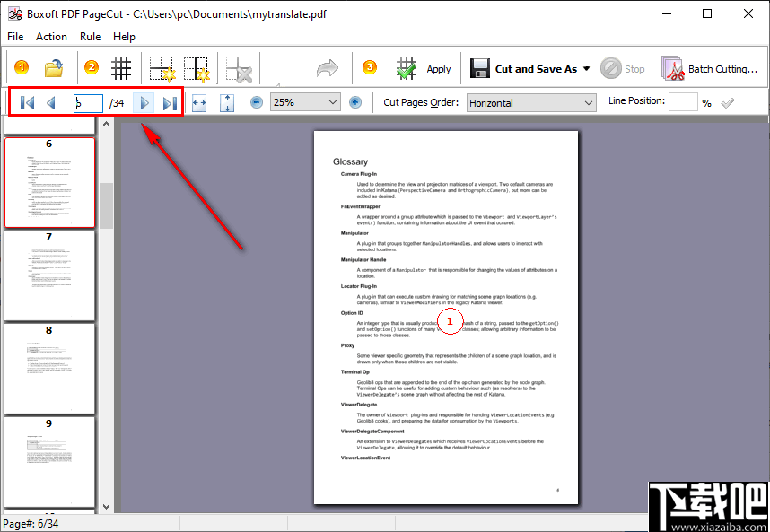Select the grid rule-drawing tool
Viewport: 770px width, 532px height.
[x=121, y=67]
